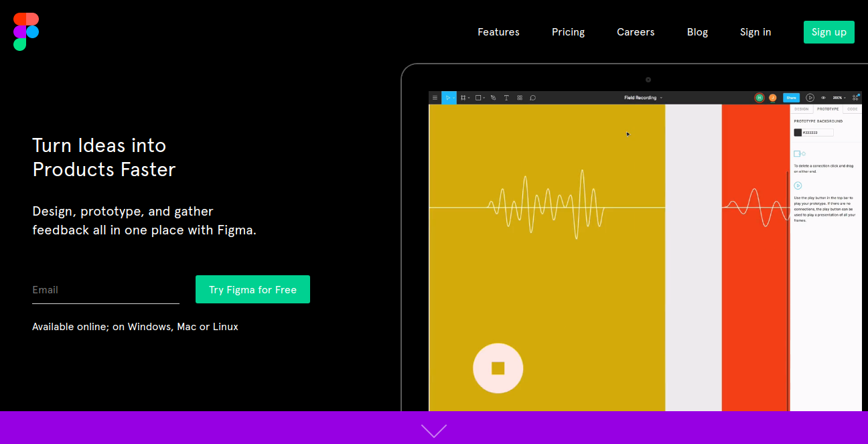The height and width of the screenshot is (444, 868).
Task: Click the orange J user avatar
Action: click(772, 98)
